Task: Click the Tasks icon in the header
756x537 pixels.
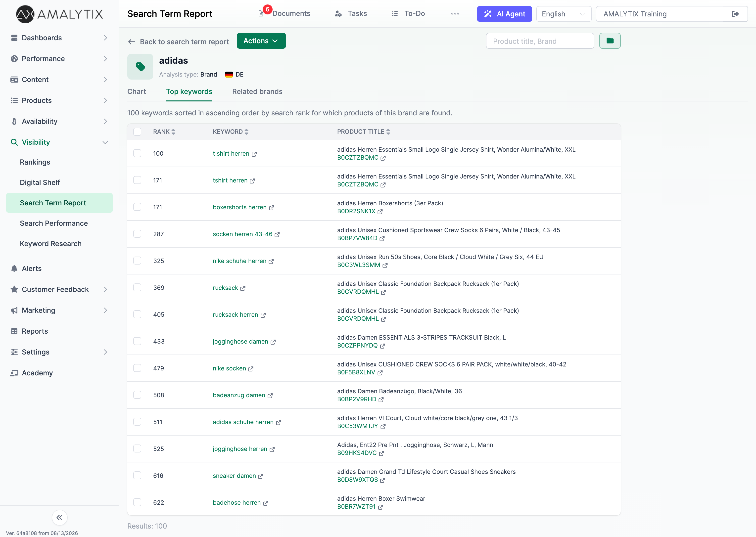Action: [338, 14]
